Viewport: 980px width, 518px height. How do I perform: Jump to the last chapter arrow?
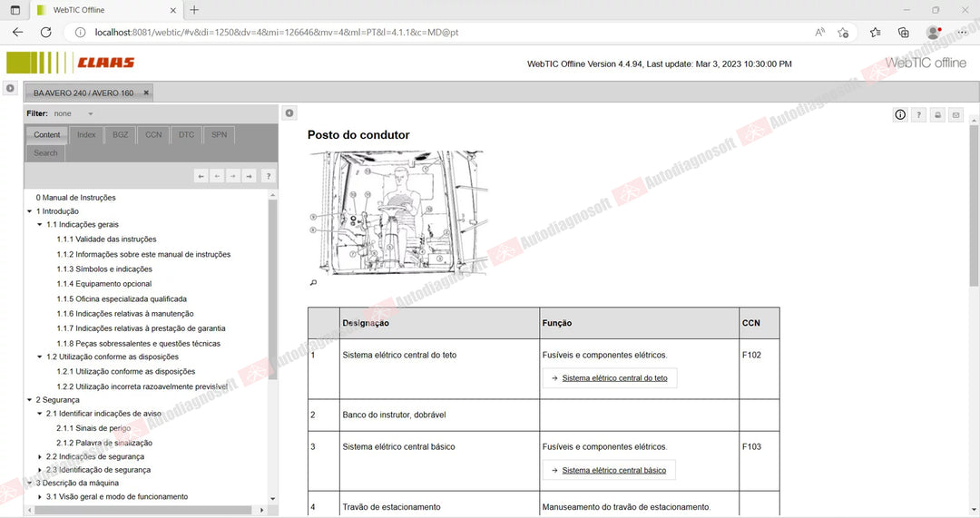249,176
